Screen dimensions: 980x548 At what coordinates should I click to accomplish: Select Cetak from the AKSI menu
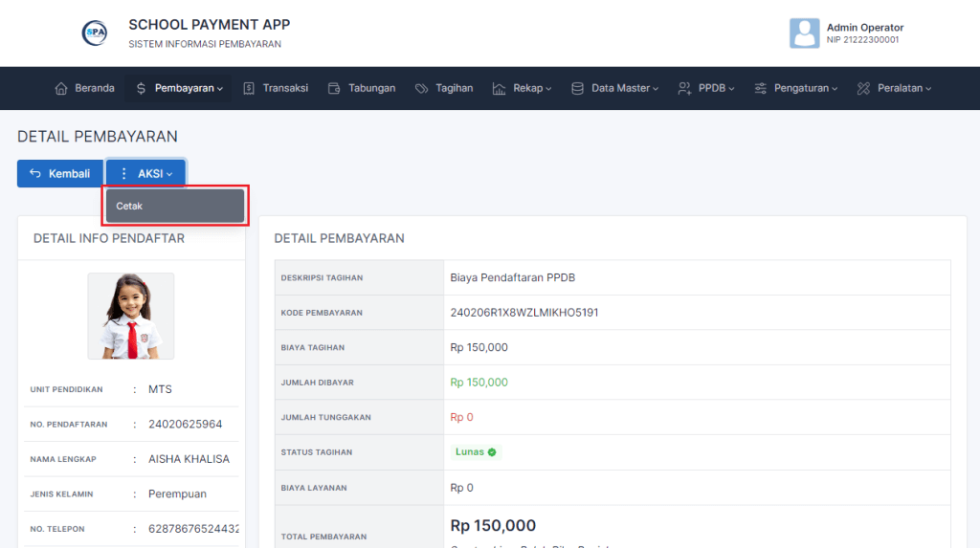pos(175,206)
